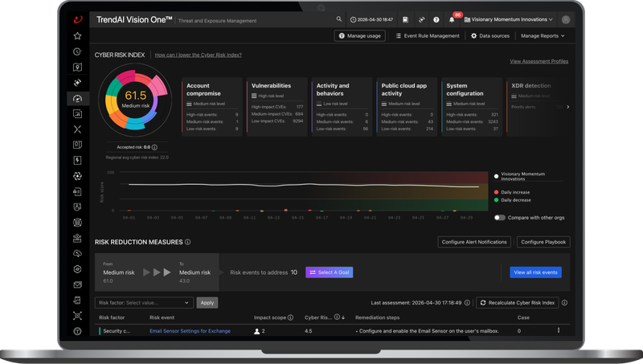This screenshot has width=643, height=364.
Task: Open the user avatar profile icon
Action: 566,19
